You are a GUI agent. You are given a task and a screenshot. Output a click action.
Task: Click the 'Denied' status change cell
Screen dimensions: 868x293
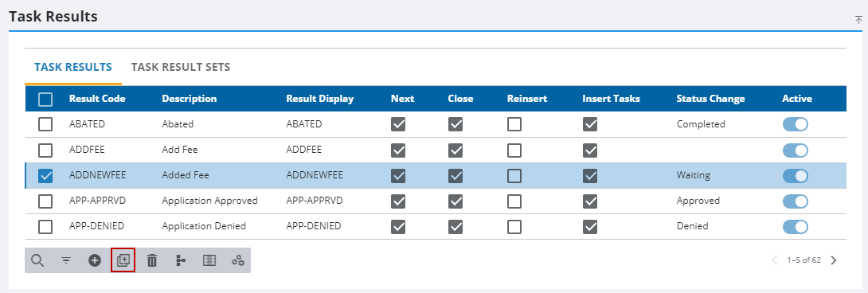[693, 227]
